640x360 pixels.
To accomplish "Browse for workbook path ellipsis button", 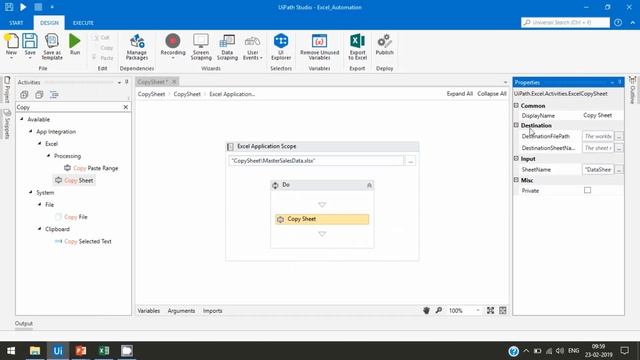I will pos(410,161).
